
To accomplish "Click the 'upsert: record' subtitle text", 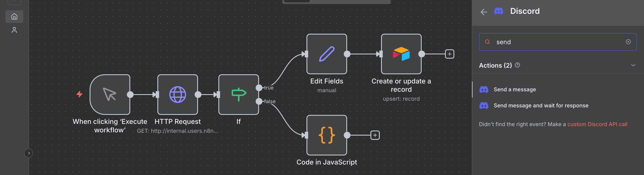I will coord(401,99).
